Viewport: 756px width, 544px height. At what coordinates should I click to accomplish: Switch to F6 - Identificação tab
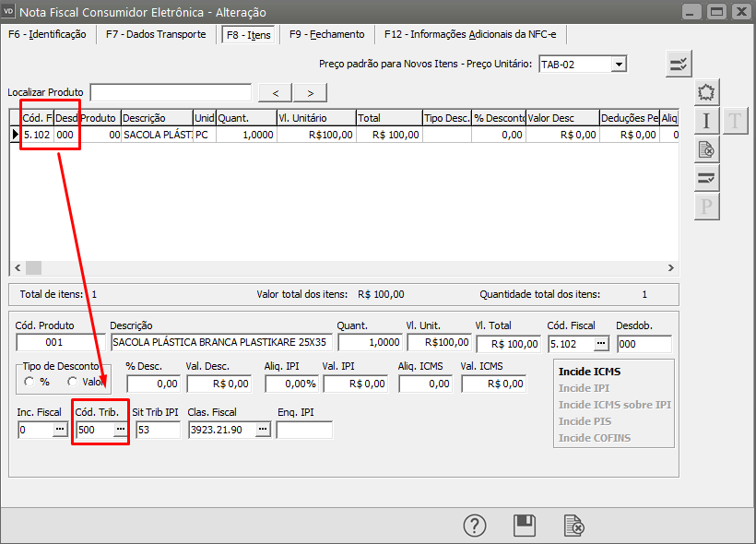tap(47, 34)
